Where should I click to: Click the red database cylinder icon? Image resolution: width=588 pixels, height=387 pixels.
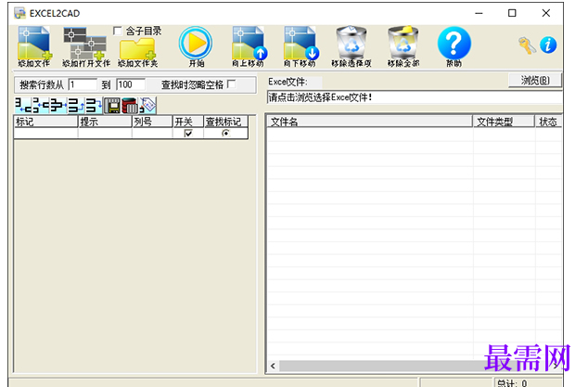pos(130,106)
